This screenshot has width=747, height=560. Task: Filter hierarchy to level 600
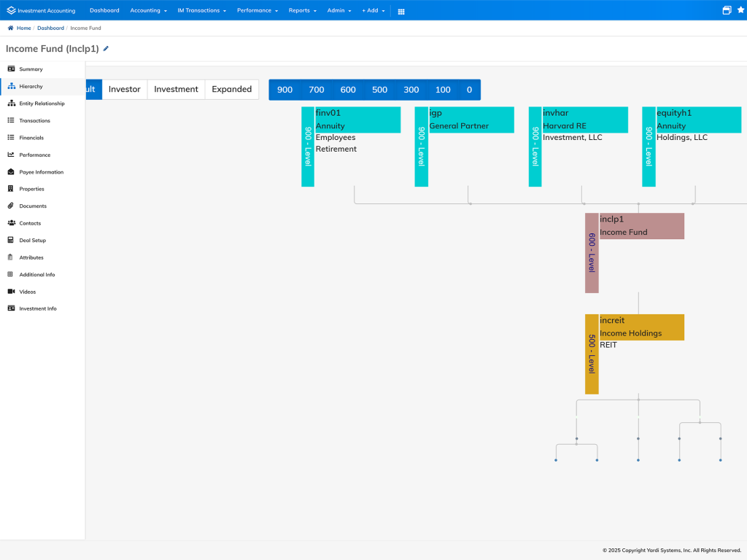[x=348, y=90]
